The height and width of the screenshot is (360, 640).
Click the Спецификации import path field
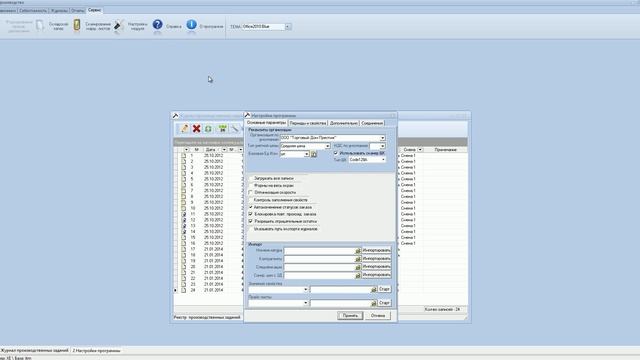pyautogui.click(x=320, y=267)
